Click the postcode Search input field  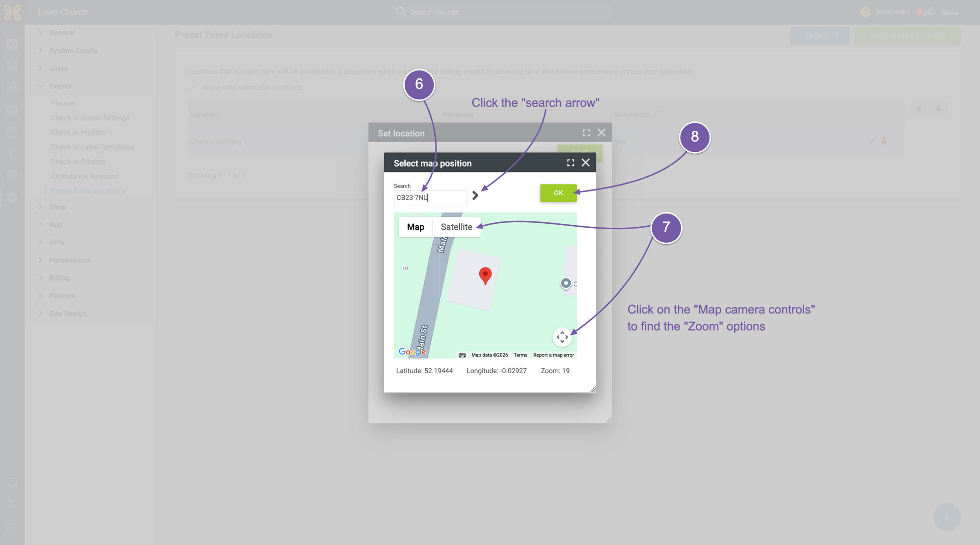click(x=430, y=198)
